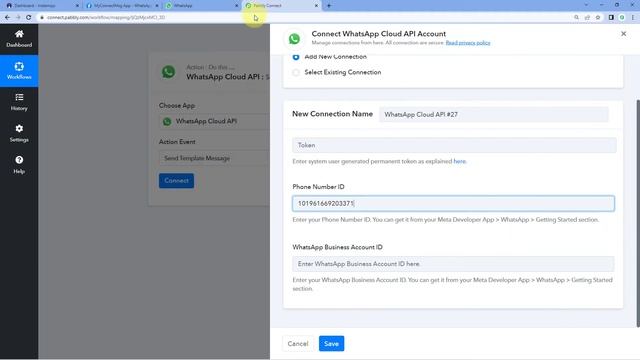Image resolution: width=640 pixels, height=360 pixels.
Task: Click the 'WhatsApp Business Account ID' label
Action: click(x=337, y=247)
